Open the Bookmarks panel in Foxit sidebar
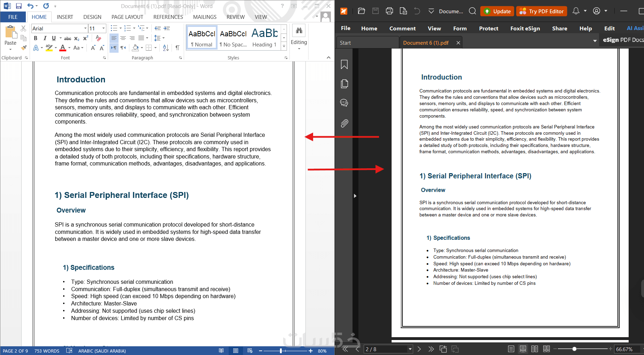The image size is (644, 355). pos(344,65)
